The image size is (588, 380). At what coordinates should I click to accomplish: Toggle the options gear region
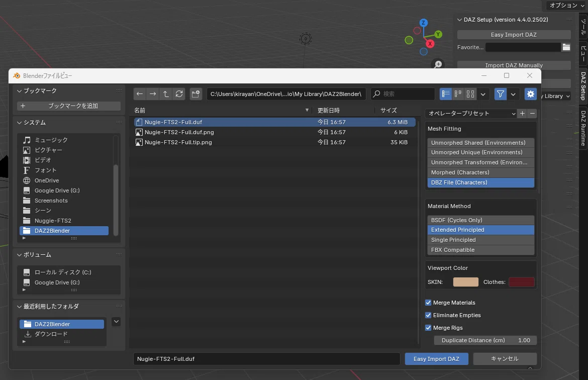[x=531, y=94]
